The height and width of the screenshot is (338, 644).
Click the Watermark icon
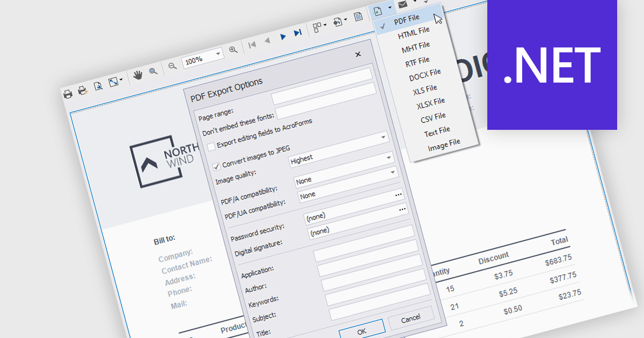tap(358, 18)
